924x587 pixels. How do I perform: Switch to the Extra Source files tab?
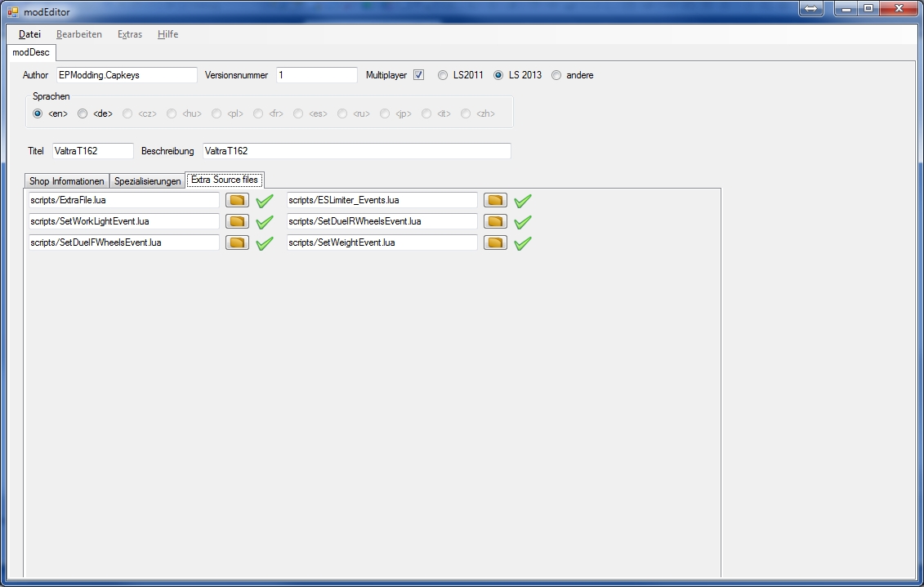(x=225, y=180)
